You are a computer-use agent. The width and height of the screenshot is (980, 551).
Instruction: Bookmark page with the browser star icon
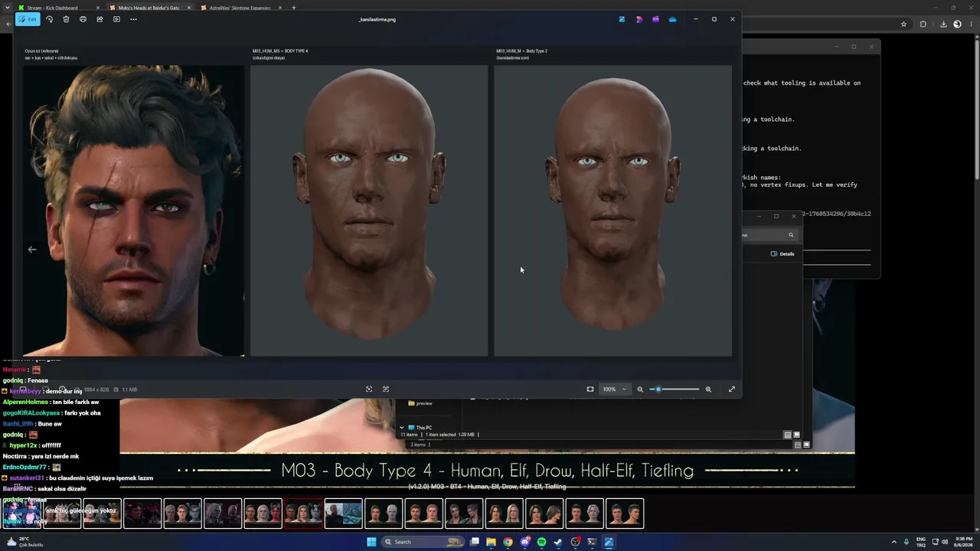[903, 24]
